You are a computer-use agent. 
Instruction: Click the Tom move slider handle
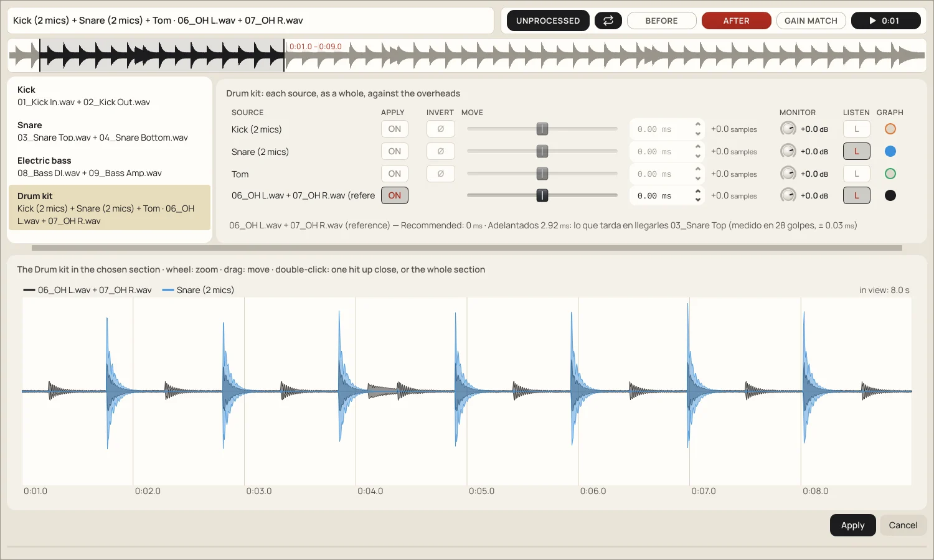pyautogui.click(x=542, y=174)
